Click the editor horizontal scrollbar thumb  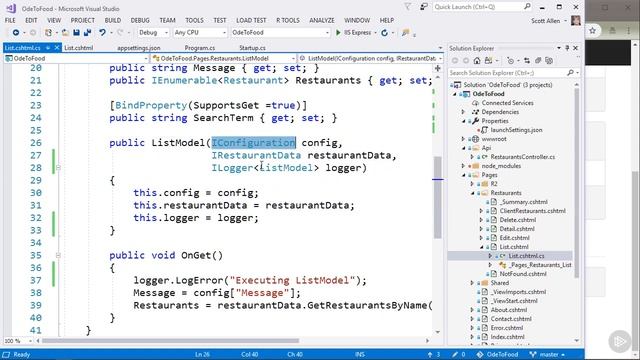pyautogui.click(x=171, y=341)
